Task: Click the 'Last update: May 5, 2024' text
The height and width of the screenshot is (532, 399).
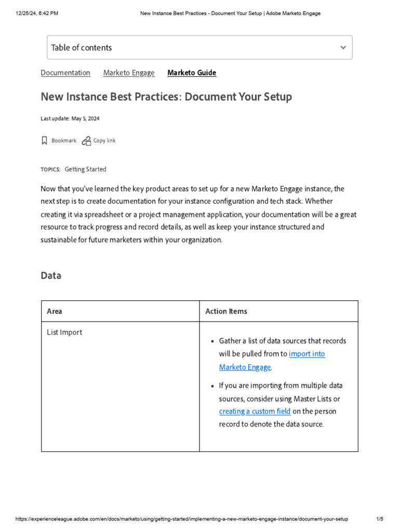Action: [x=70, y=118]
